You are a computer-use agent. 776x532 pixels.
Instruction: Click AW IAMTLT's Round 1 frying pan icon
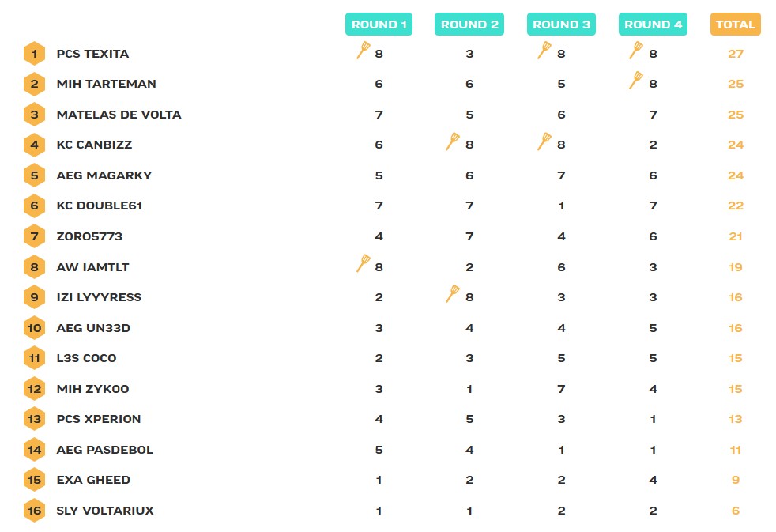point(364,264)
